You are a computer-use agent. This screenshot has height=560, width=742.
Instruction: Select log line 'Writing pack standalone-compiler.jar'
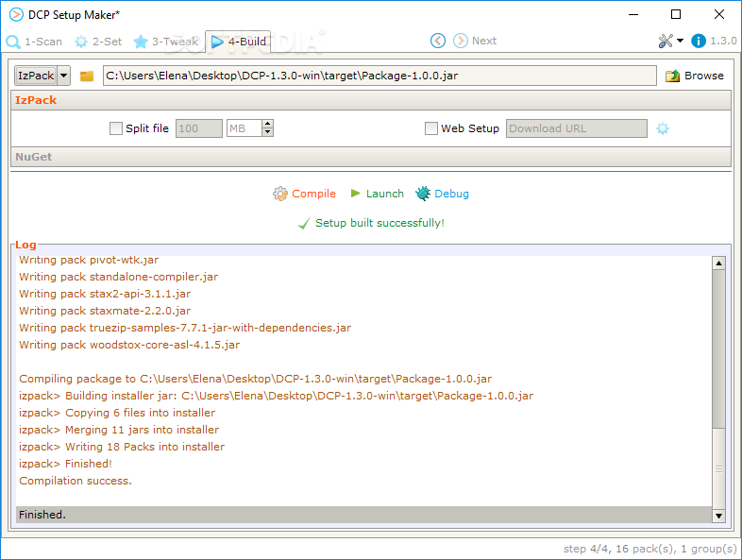point(118,277)
